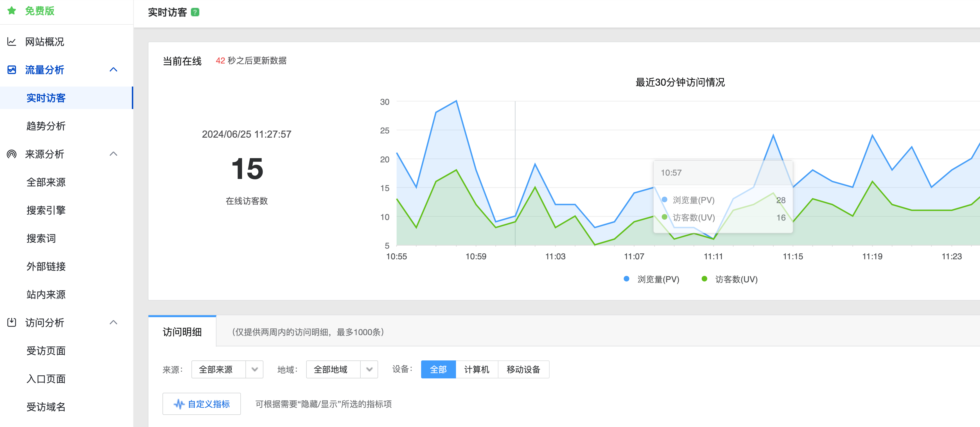Viewport: 980px width, 427px height.
Task: Click the pulse icon in 自定义指标
Action: (179, 404)
